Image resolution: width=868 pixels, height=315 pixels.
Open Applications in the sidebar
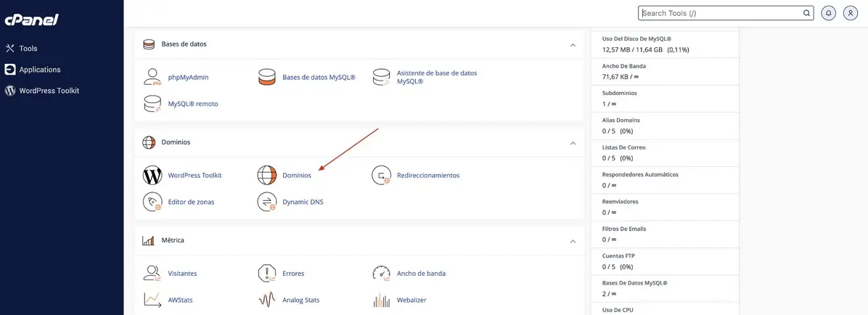(x=40, y=70)
